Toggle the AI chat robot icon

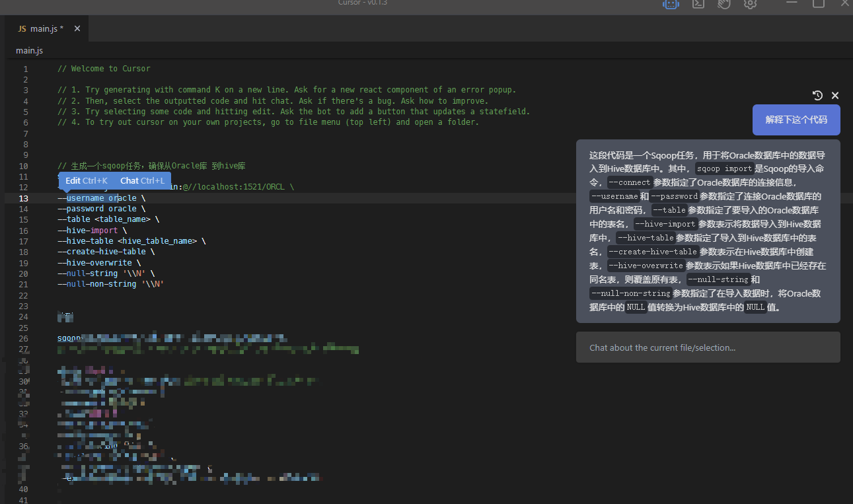(671, 4)
